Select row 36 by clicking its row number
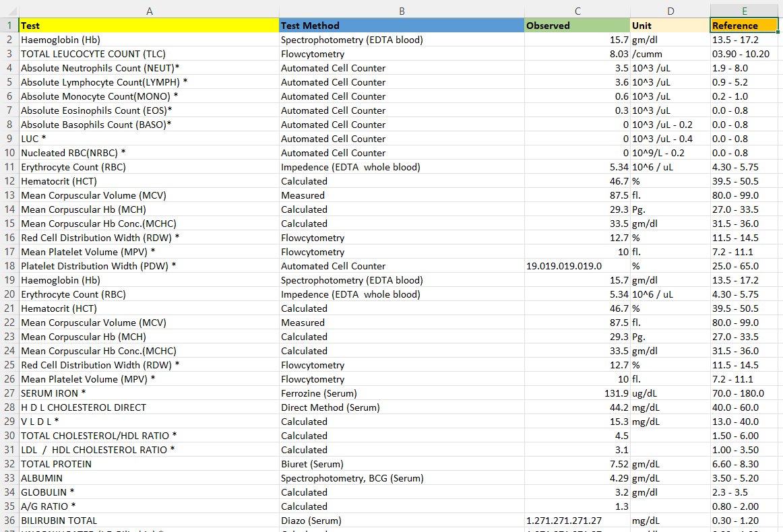Viewport: 783px width, 532px height. (x=9, y=520)
